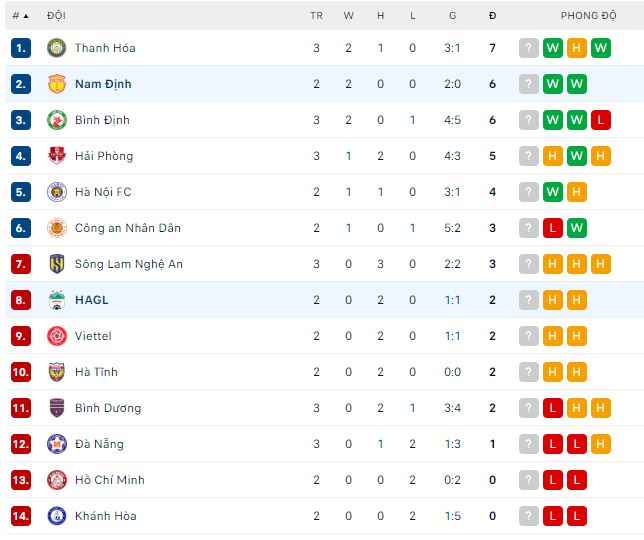
Task: Click the Nam Định club crest
Action: pyautogui.click(x=56, y=84)
